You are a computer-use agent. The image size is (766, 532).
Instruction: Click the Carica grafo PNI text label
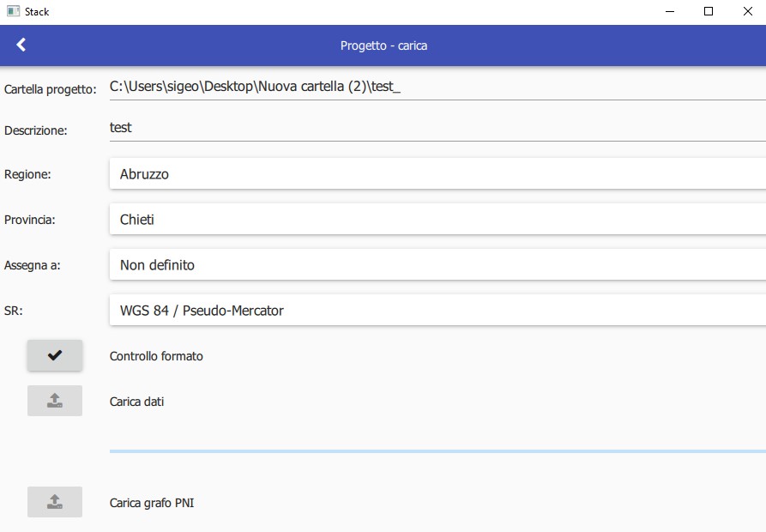[152, 503]
